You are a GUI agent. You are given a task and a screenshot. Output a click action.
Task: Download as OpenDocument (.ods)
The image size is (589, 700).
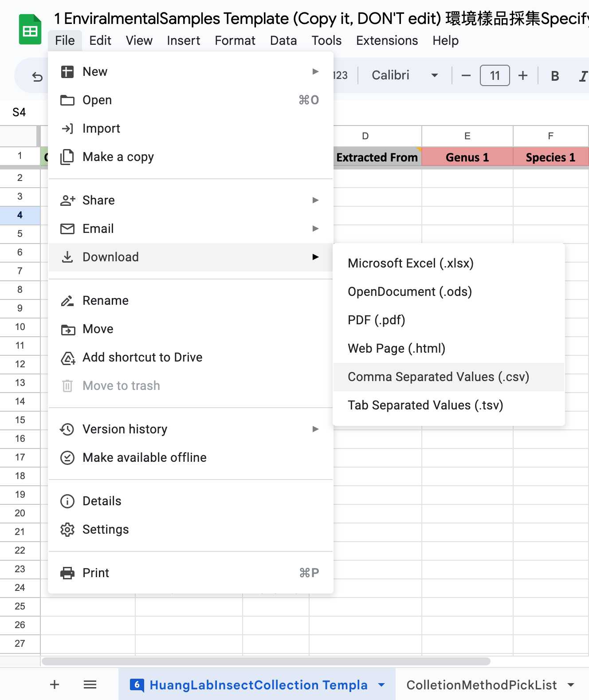click(449, 292)
